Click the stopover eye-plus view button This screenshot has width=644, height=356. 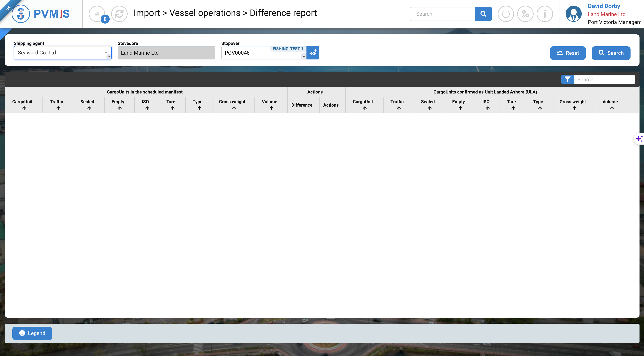pos(313,53)
